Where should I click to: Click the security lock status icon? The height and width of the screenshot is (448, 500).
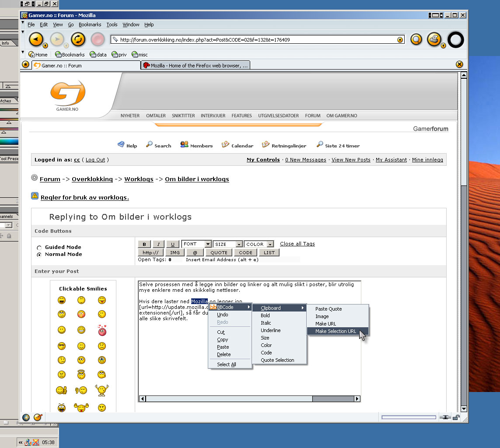coord(456,417)
